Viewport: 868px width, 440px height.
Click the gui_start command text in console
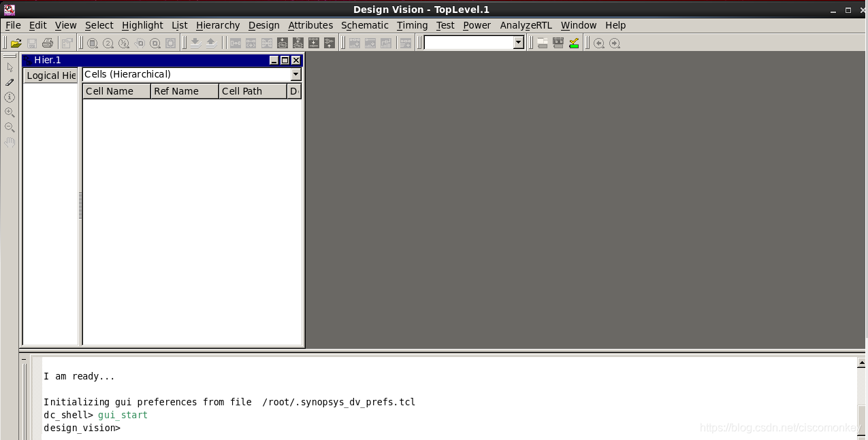click(123, 415)
